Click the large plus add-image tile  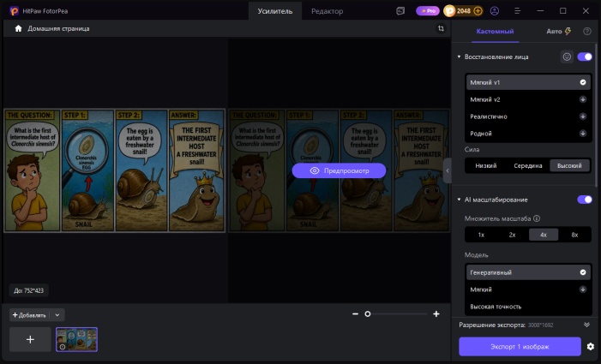(x=30, y=339)
